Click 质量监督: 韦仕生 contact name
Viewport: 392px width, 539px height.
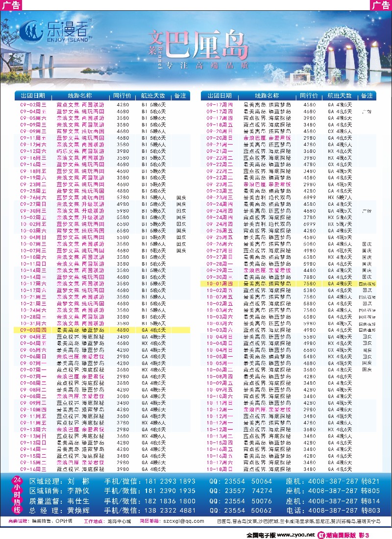[x=59, y=501]
